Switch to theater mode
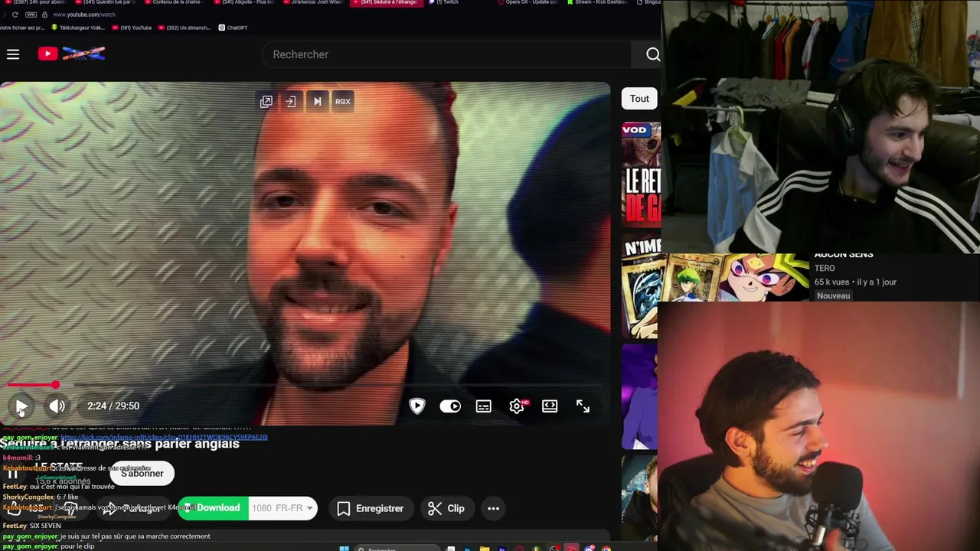 pyautogui.click(x=550, y=406)
